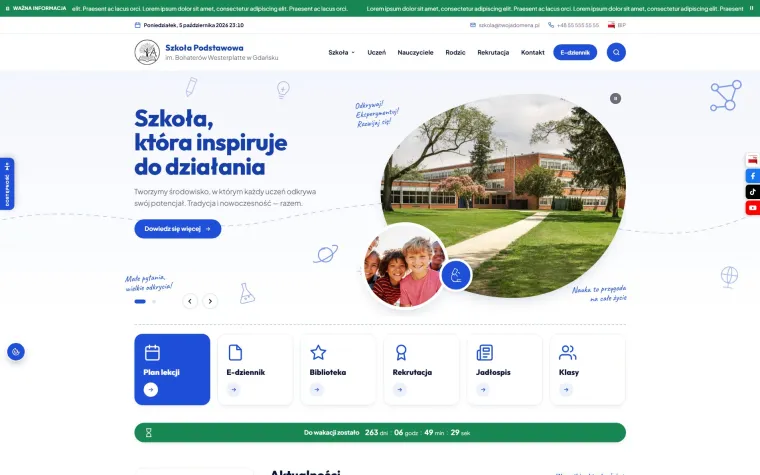This screenshot has height=475, width=760.
Task: Go to next hero slide
Action: [210, 301]
